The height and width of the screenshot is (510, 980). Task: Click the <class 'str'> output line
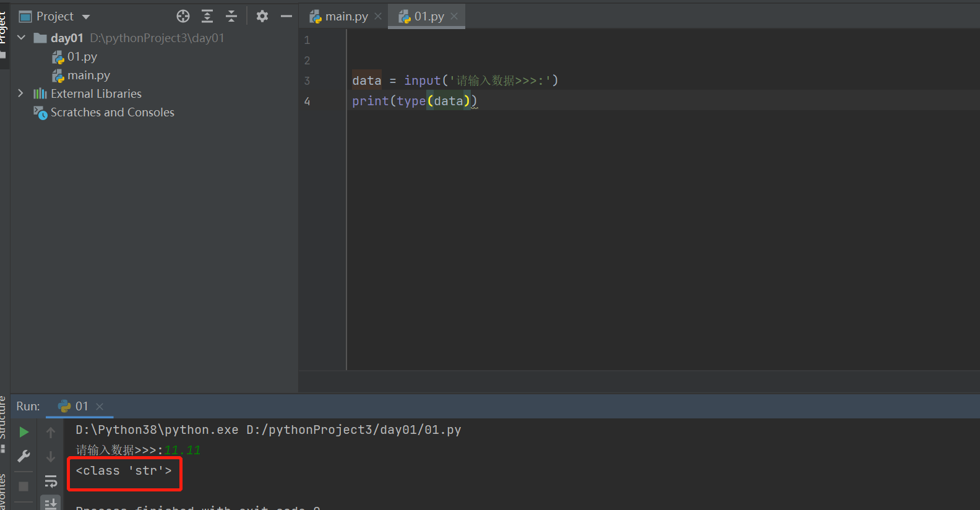[x=124, y=471]
